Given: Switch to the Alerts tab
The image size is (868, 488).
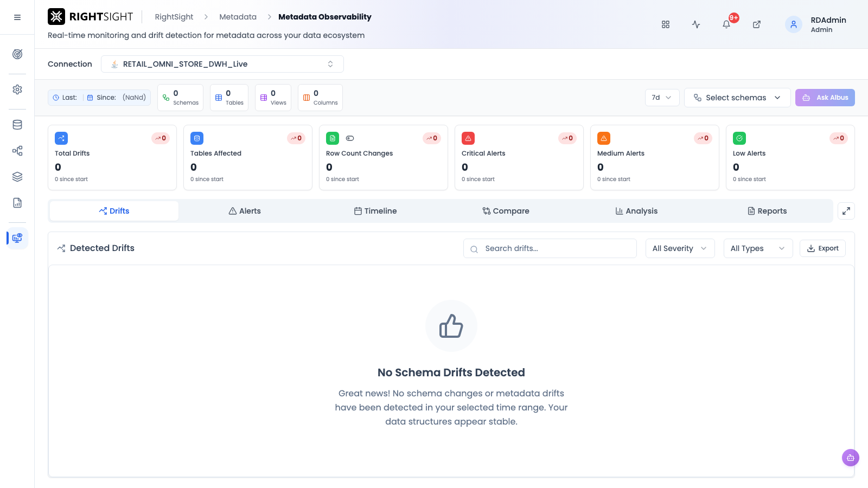Looking at the screenshot, I should 245,211.
